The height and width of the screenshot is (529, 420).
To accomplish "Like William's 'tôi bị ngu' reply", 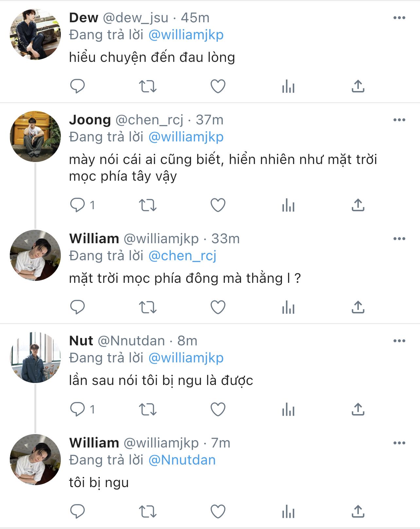I will 218,512.
